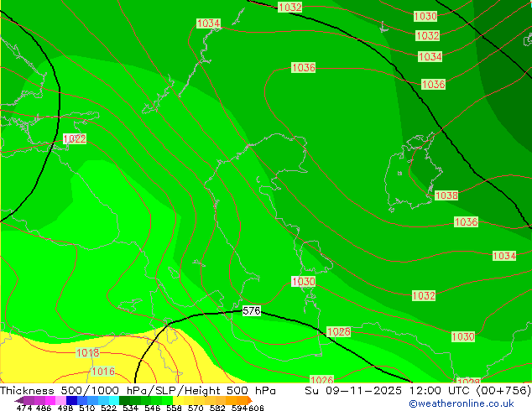This screenshot has height=411, width=532.
Task: Select the brightest green swatch left of 558
Action: click(167, 400)
